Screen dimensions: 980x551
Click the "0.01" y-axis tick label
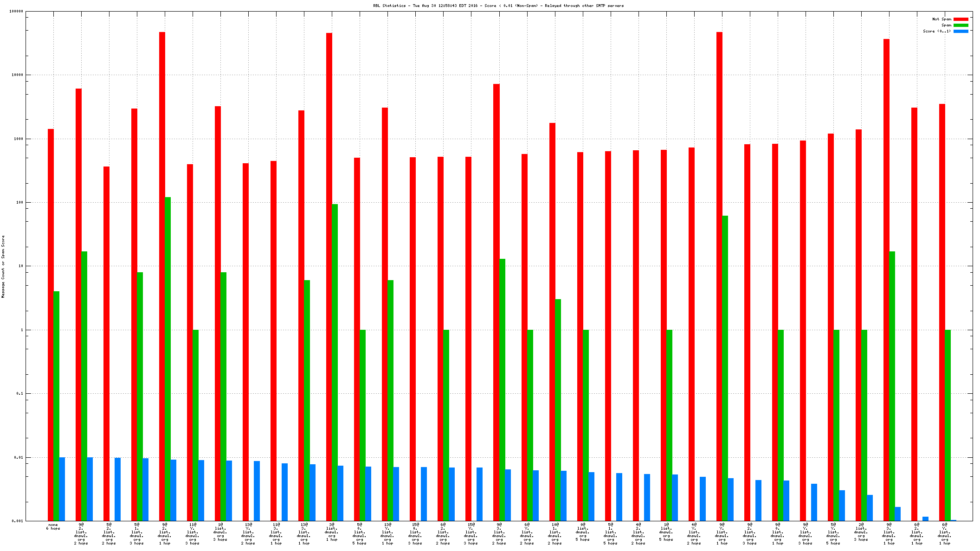[19, 457]
